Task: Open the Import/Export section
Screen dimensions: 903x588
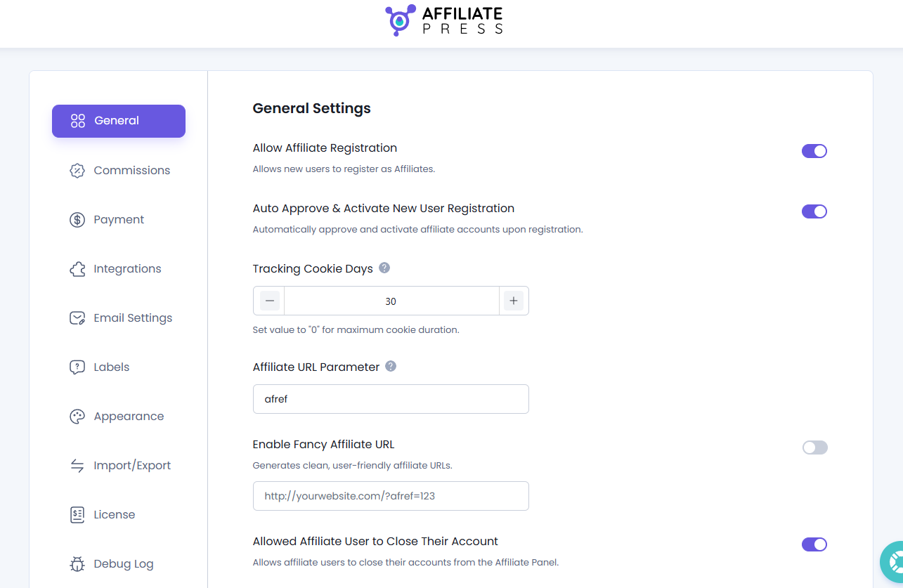Action: coord(132,465)
